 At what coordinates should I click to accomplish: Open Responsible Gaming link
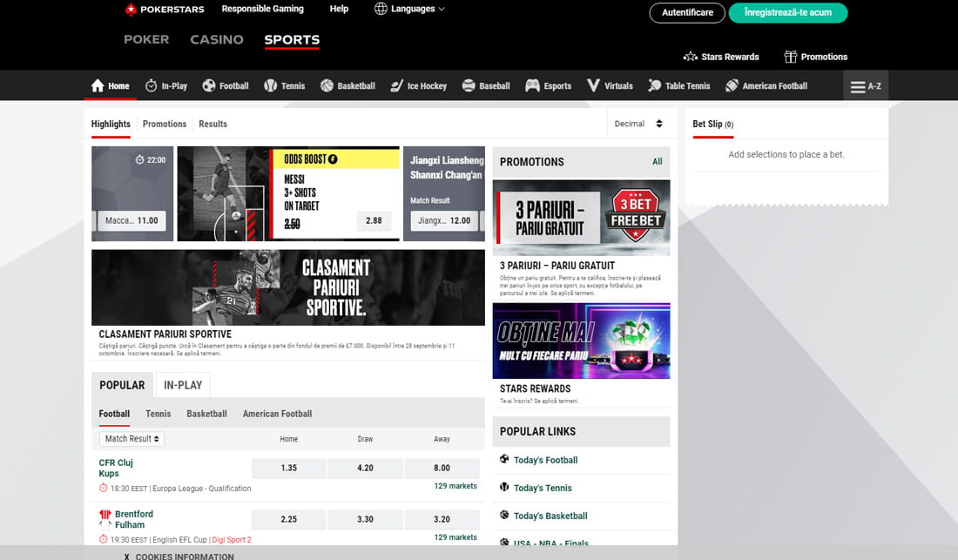point(263,9)
